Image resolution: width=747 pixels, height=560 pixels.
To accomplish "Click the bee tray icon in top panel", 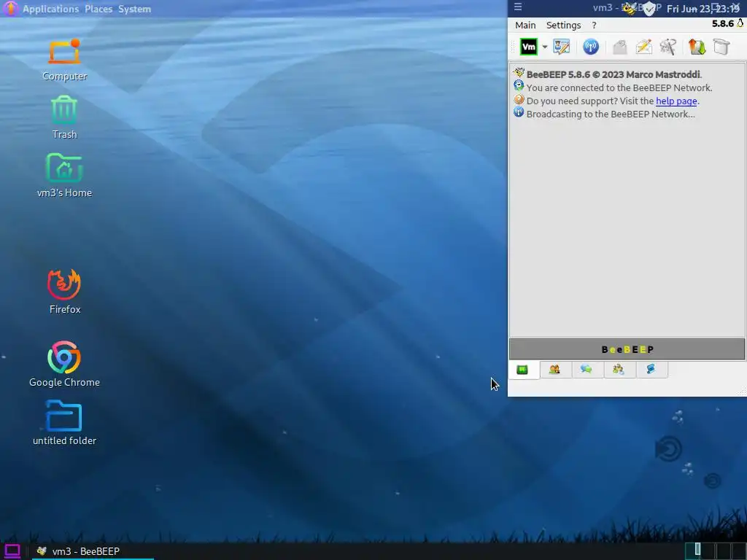I will [629, 8].
